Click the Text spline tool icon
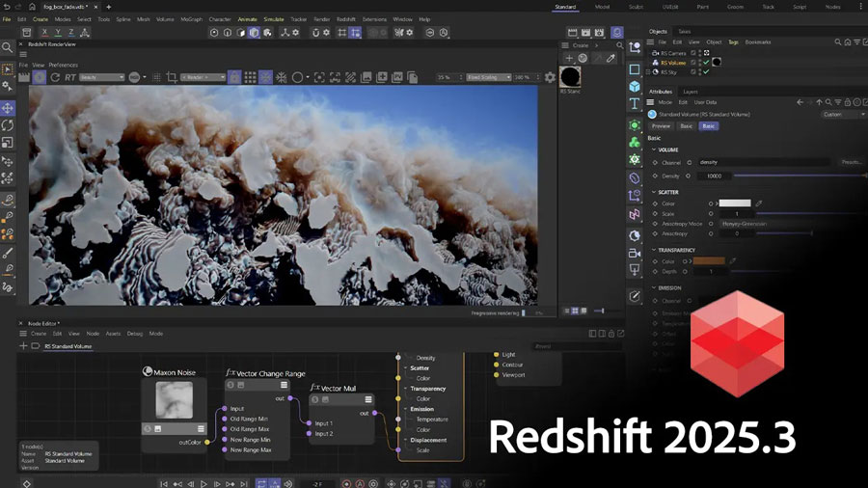868x488 pixels. (x=635, y=104)
